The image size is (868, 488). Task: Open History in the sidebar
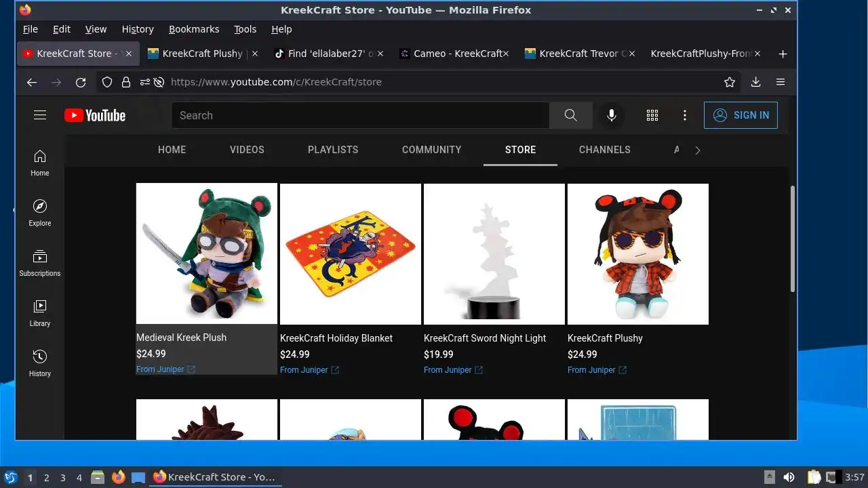(x=40, y=363)
